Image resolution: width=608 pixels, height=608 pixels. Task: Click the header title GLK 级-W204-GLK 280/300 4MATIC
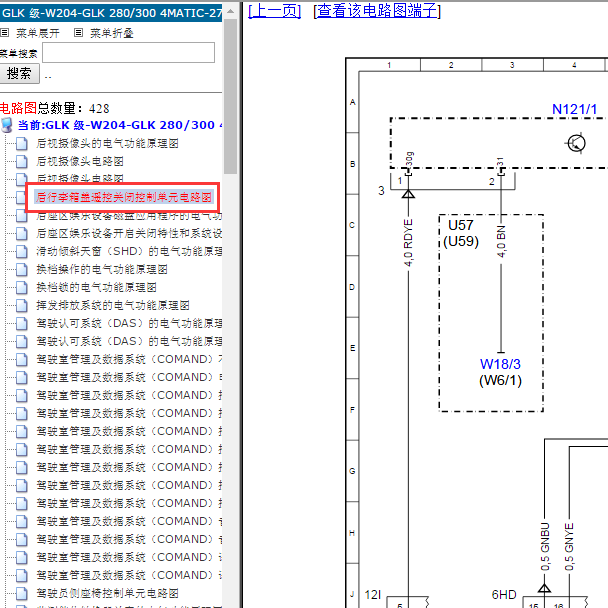pos(112,13)
